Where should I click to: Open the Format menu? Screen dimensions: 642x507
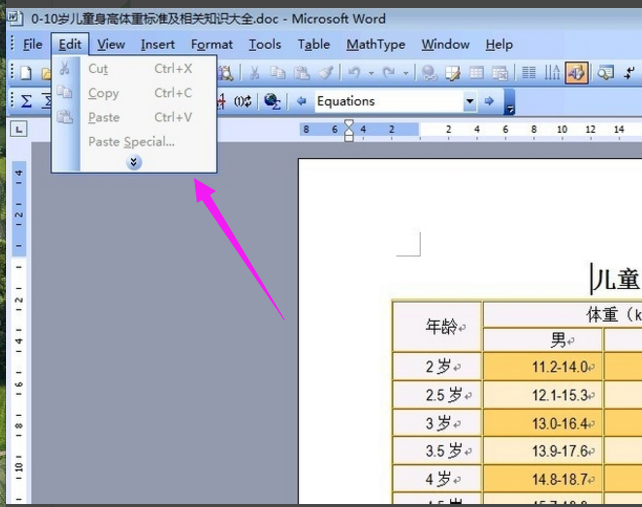211,44
